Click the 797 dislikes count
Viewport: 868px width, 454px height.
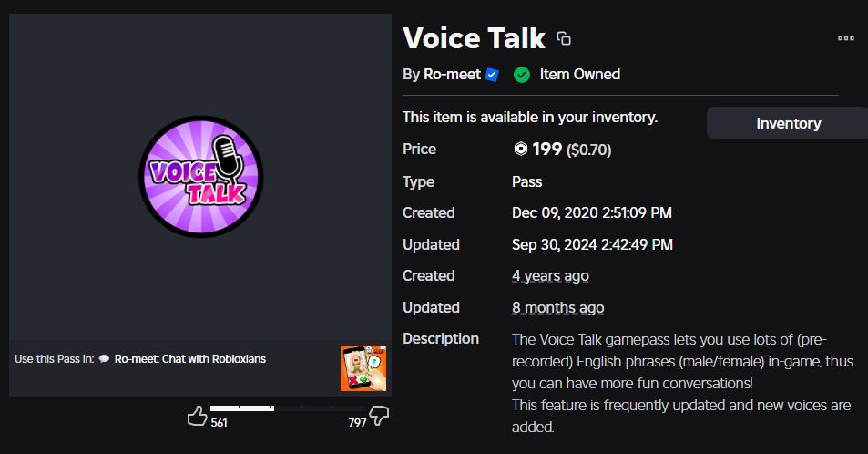[357, 423]
